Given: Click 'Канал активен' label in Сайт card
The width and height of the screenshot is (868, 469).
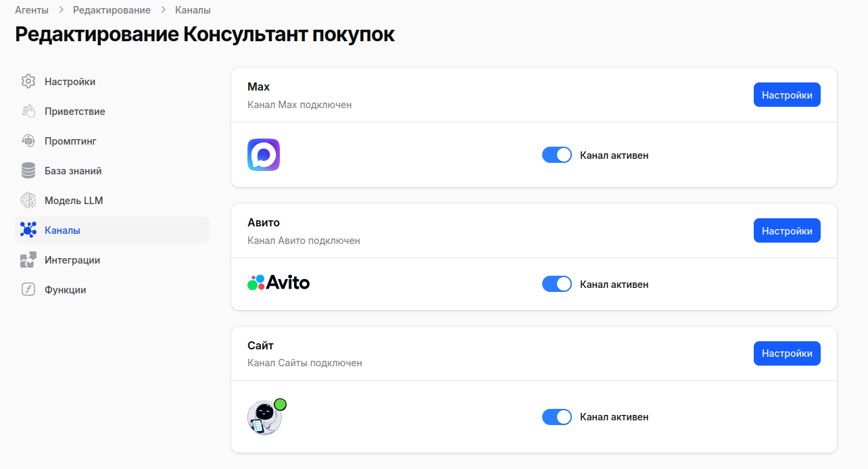Looking at the screenshot, I should (x=614, y=417).
